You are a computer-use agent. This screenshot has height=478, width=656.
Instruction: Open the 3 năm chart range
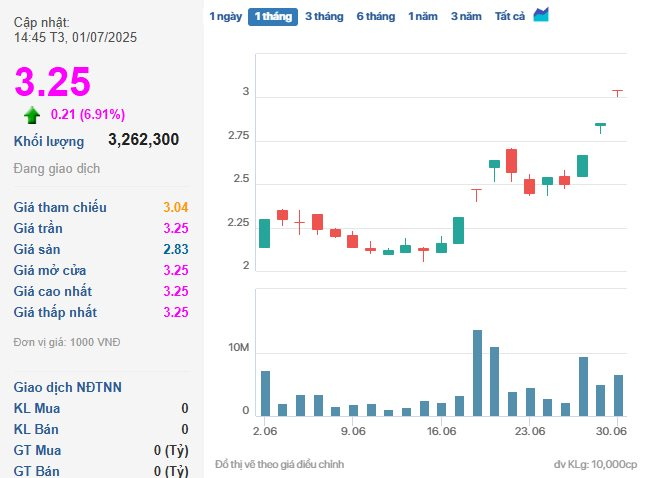[465, 16]
